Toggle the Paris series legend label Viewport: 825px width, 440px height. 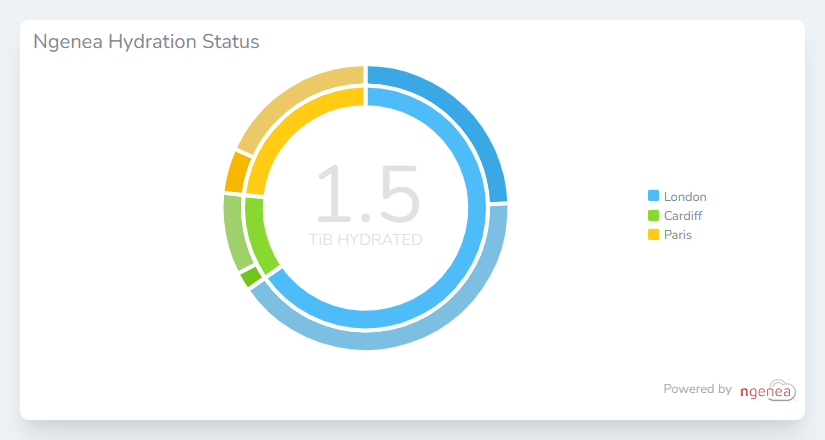pyautogui.click(x=677, y=235)
